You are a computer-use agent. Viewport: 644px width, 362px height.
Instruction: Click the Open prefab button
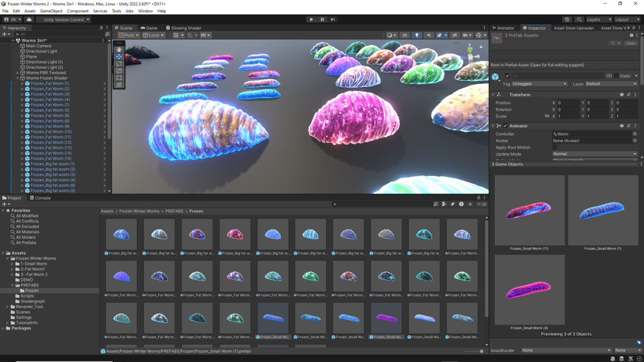pos(631,43)
